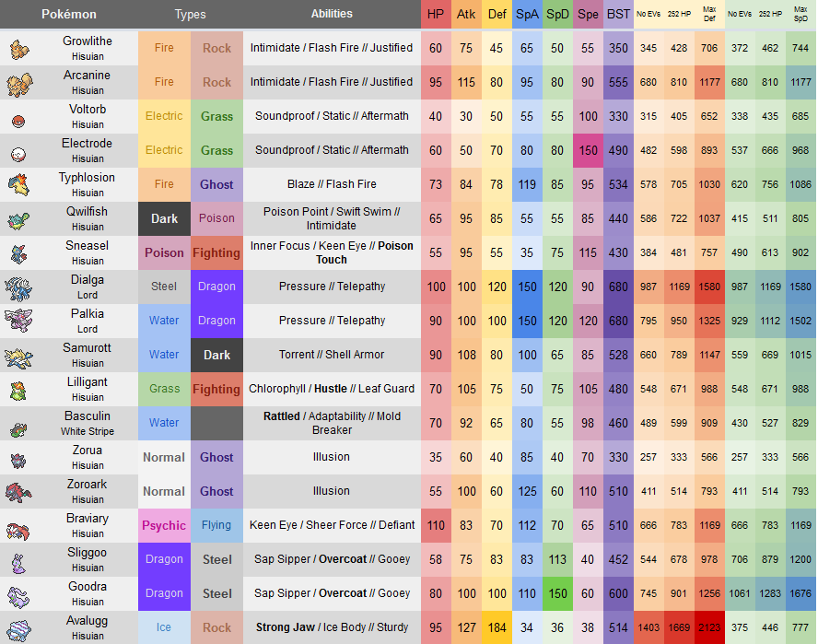Click the Abilities column header
Image resolution: width=818 pixels, height=644 pixels.
(332, 15)
